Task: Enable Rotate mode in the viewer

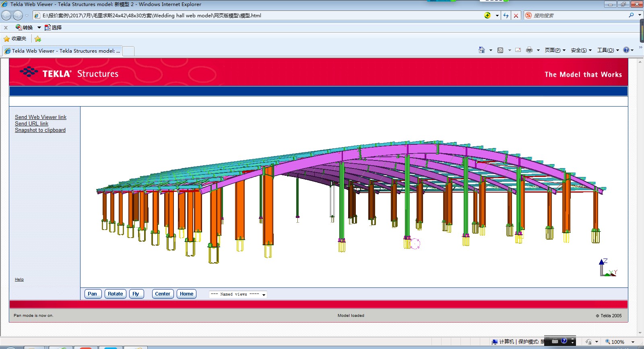Action: [115, 294]
